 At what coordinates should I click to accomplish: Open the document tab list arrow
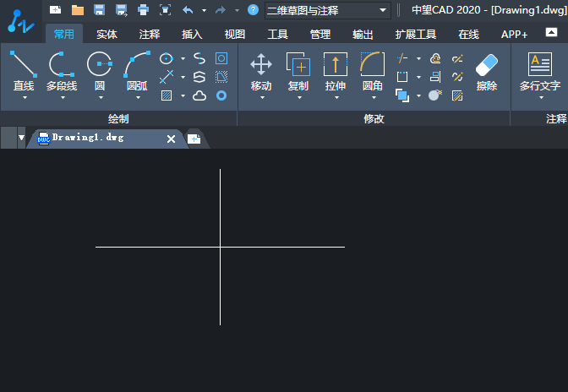click(x=21, y=138)
